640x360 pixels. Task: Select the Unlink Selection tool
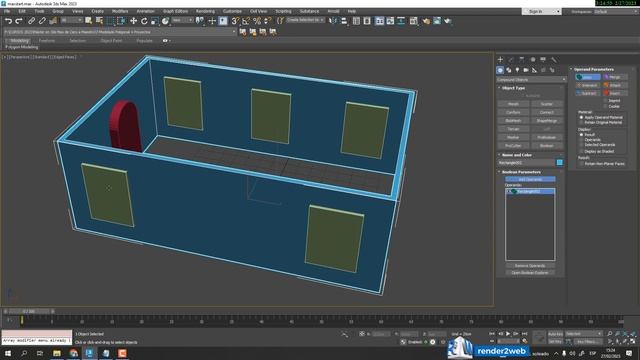(x=42, y=21)
